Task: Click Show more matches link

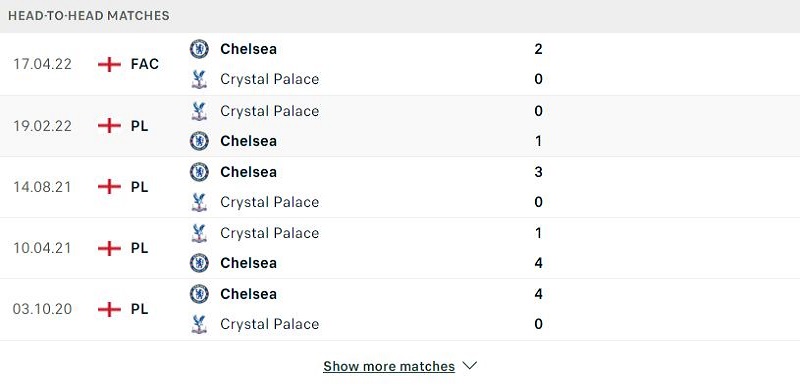Action: (x=389, y=366)
